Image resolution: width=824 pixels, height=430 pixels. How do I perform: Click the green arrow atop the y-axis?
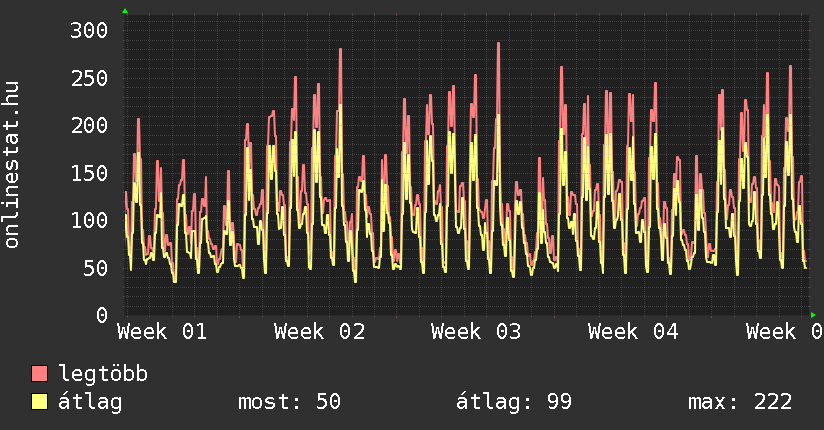point(125,11)
